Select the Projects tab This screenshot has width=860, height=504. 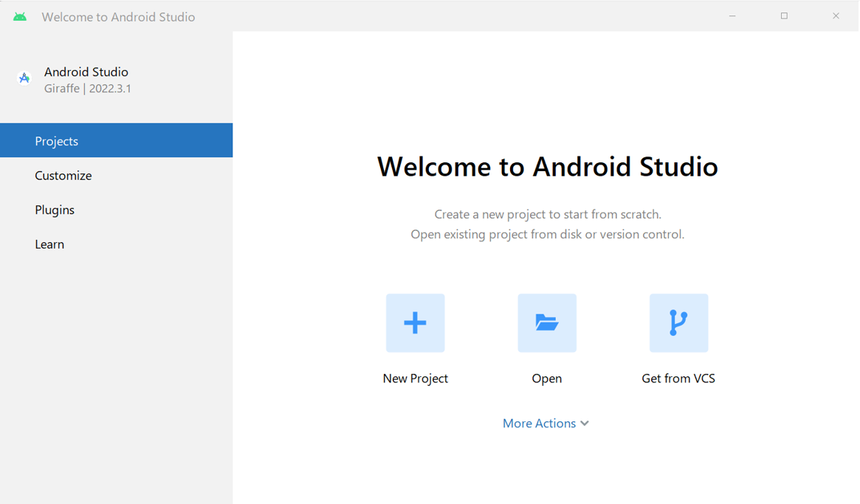[117, 140]
